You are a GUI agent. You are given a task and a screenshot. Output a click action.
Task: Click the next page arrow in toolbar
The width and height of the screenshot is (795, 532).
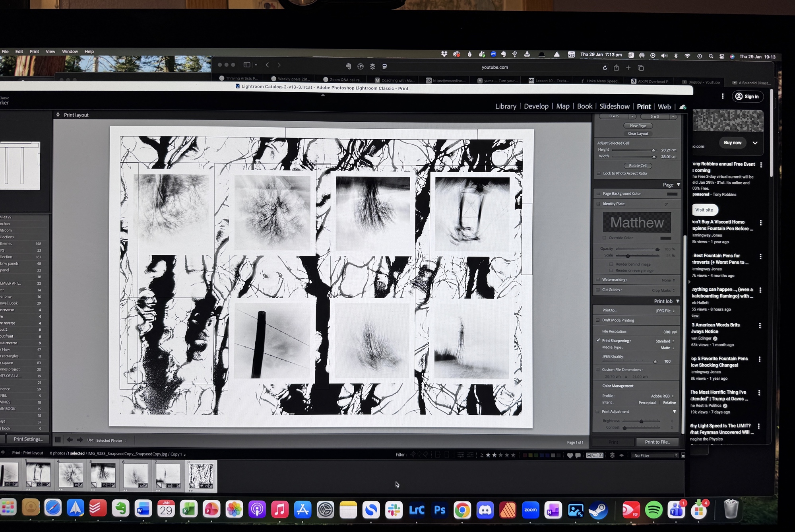pos(79,440)
